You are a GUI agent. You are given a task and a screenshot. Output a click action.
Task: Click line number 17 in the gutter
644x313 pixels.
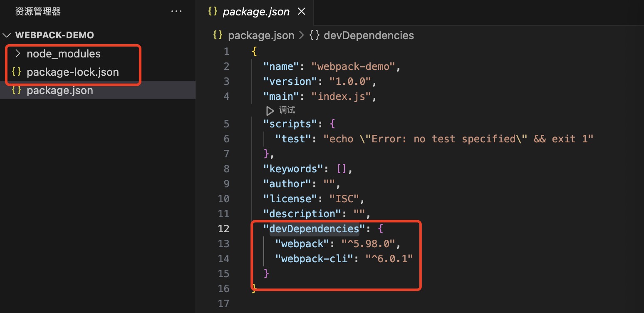click(x=224, y=303)
